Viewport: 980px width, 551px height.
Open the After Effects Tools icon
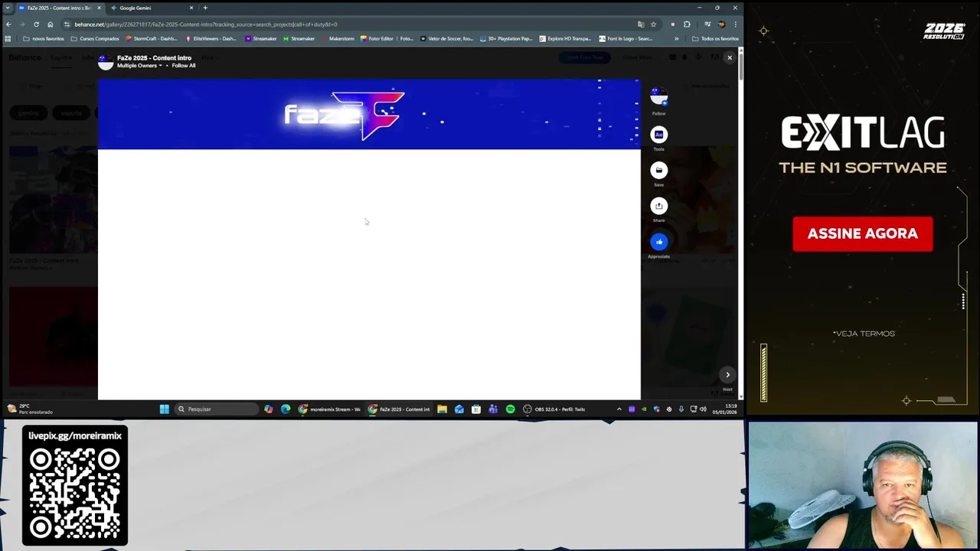[658, 135]
